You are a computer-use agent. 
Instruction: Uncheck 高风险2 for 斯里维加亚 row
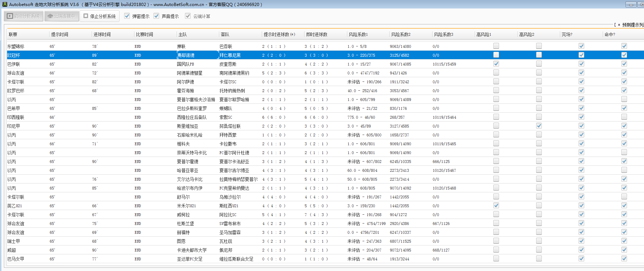(x=539, y=126)
